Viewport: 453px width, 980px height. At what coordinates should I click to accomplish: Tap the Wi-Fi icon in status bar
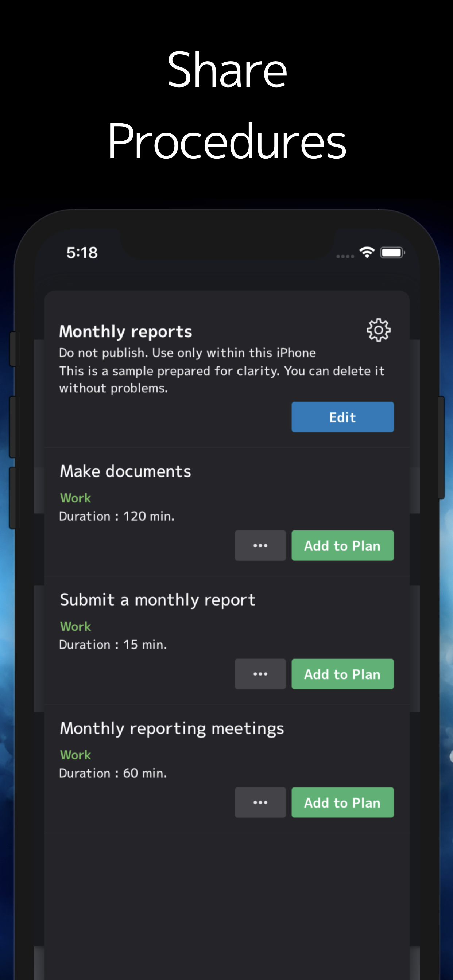[367, 252]
